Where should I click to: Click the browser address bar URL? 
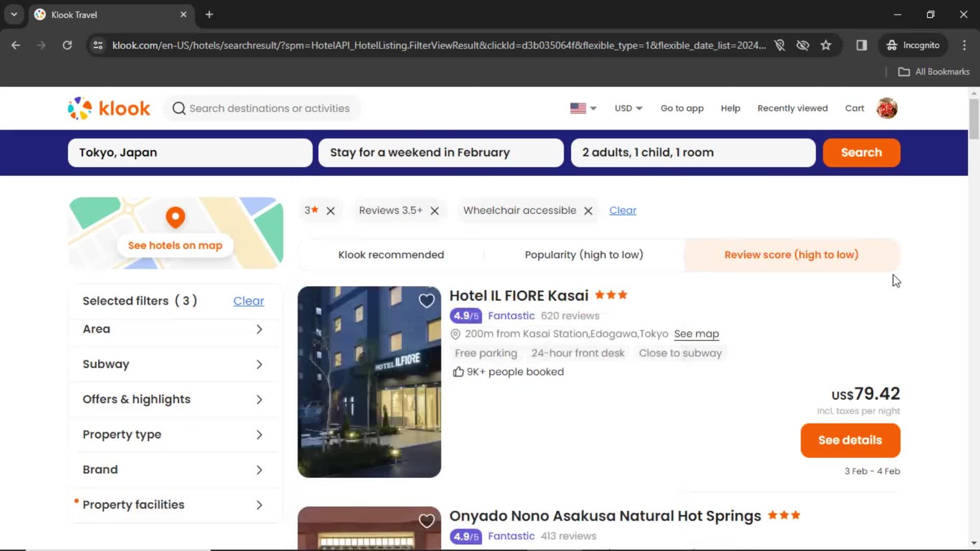tap(438, 45)
